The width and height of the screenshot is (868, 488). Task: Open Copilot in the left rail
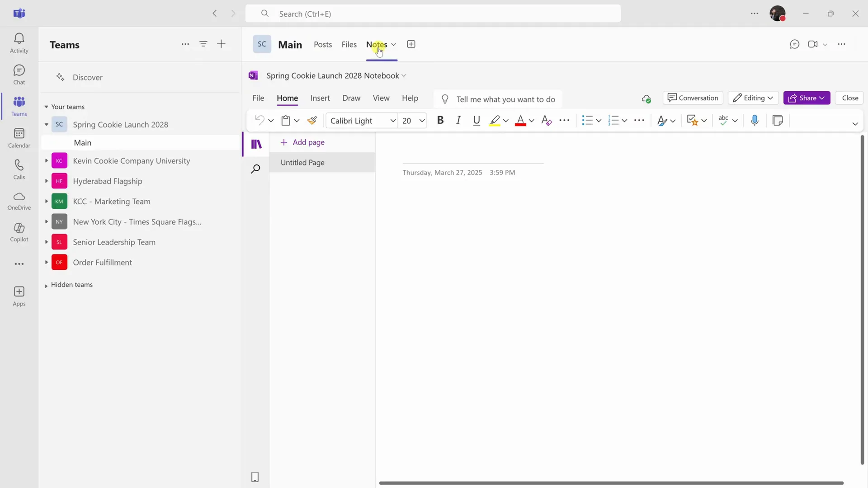coord(19,233)
